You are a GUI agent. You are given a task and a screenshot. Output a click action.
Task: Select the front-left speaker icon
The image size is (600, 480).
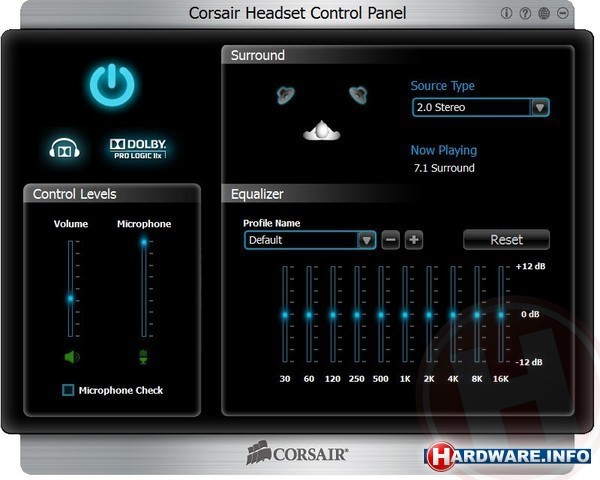click(x=285, y=95)
